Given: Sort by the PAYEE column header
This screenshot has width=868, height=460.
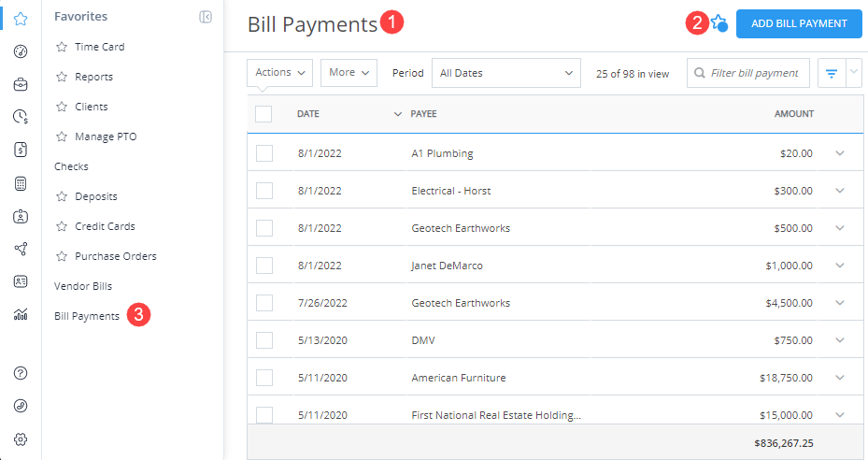Looking at the screenshot, I should 423,114.
